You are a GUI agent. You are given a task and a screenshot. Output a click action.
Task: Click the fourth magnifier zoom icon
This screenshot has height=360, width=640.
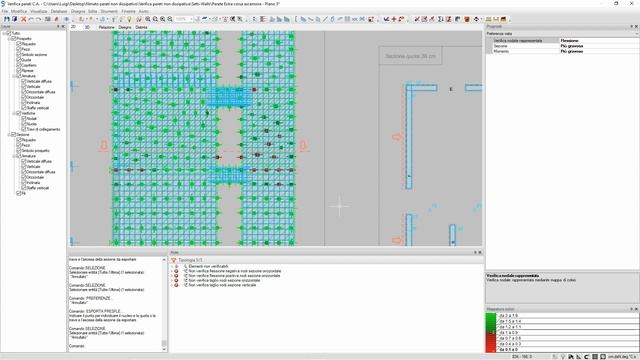[x=170, y=19]
